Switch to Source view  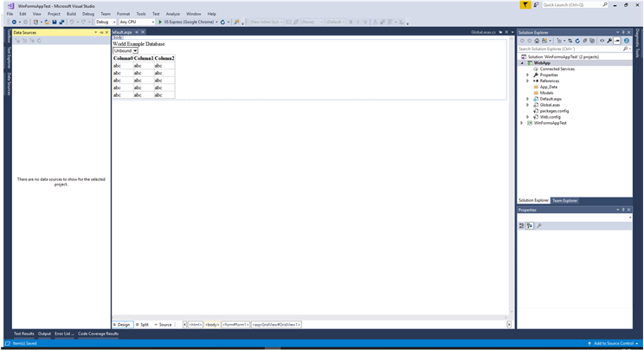tap(163, 325)
